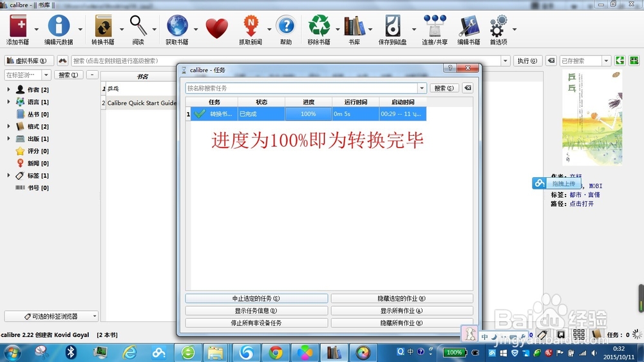Click the green add saved search icon

pos(634,61)
